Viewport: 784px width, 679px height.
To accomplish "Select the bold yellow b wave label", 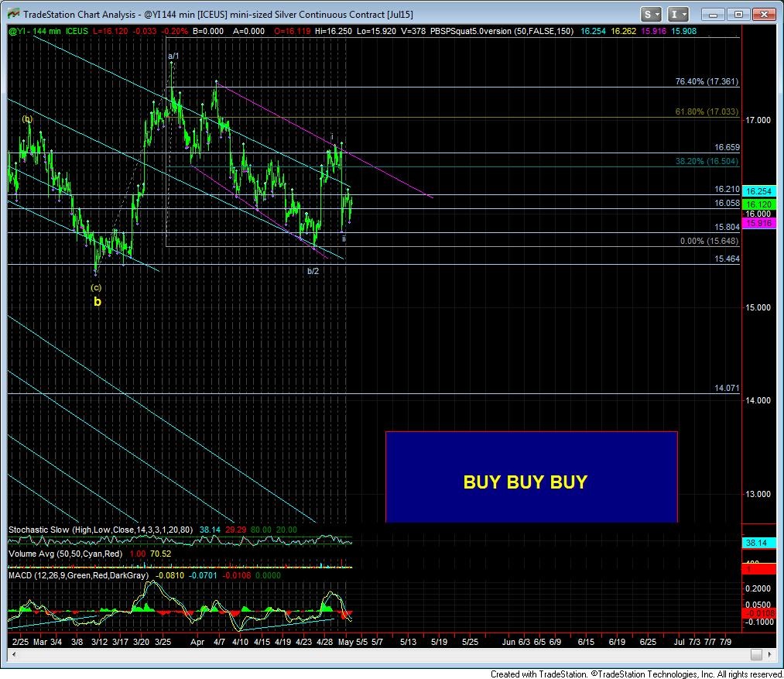I will click(x=97, y=301).
